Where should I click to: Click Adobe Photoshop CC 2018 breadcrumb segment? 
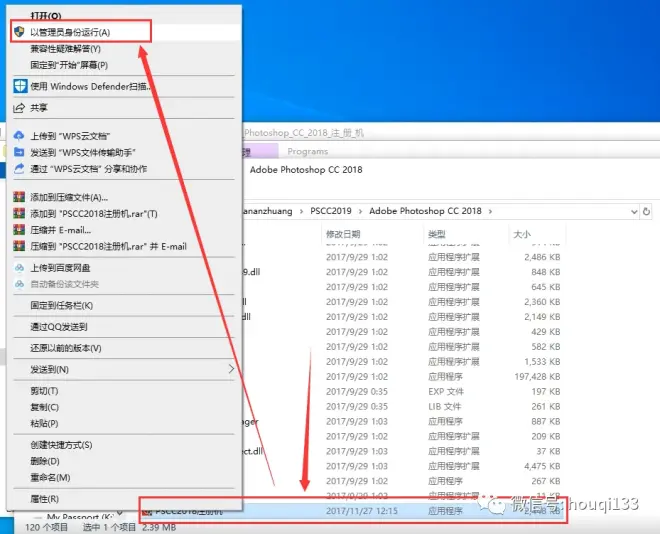(425, 211)
